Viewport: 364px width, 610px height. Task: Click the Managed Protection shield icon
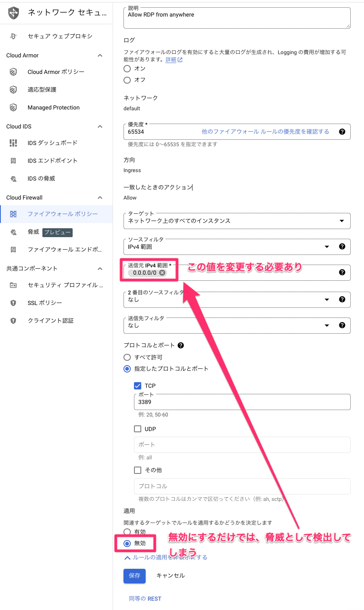point(13,107)
